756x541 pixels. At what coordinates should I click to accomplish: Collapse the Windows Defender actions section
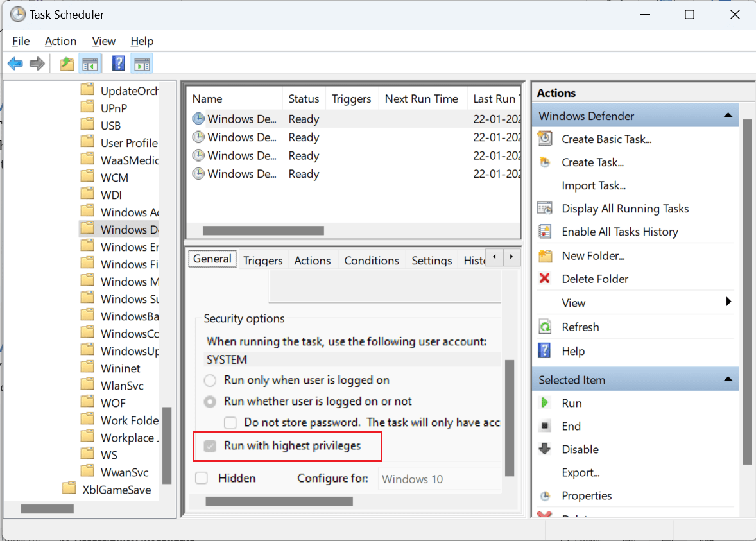point(728,115)
